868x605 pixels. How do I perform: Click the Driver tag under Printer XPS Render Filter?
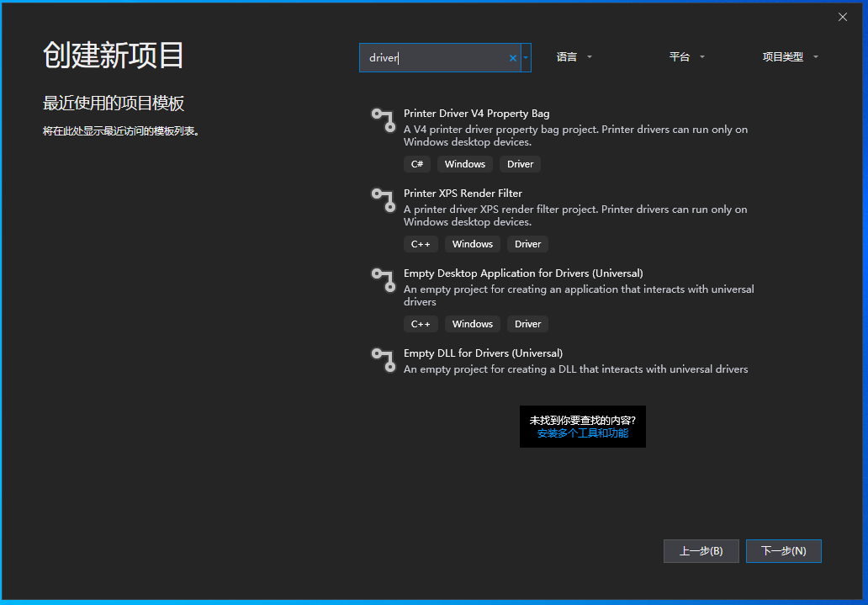(x=527, y=244)
